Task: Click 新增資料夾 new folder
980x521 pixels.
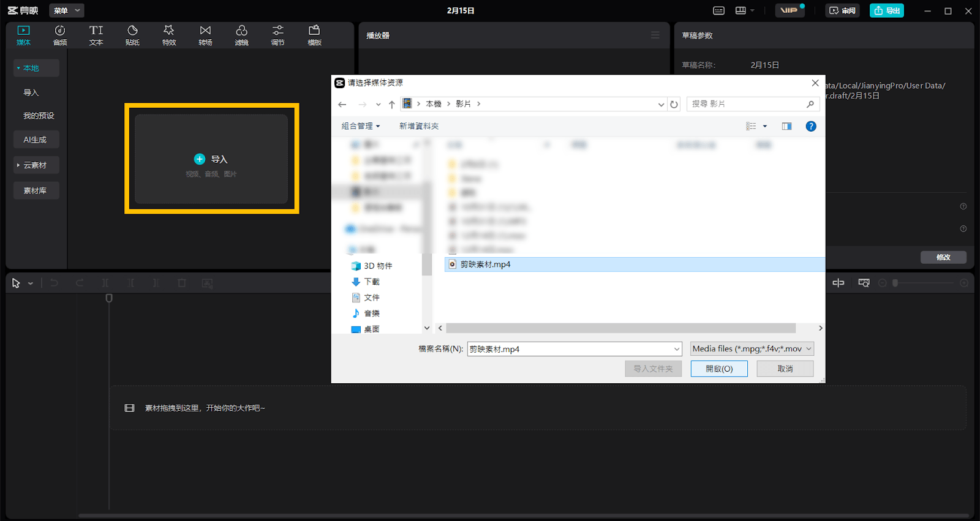Action: tap(419, 126)
